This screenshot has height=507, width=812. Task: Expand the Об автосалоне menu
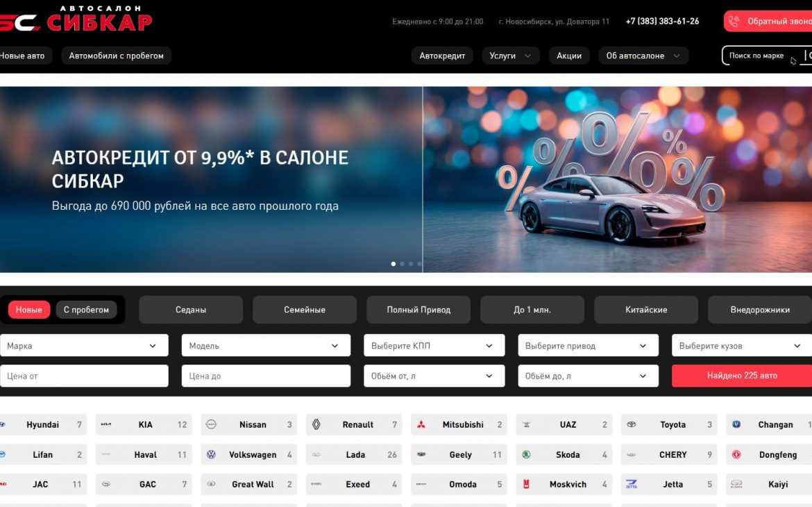pos(643,56)
